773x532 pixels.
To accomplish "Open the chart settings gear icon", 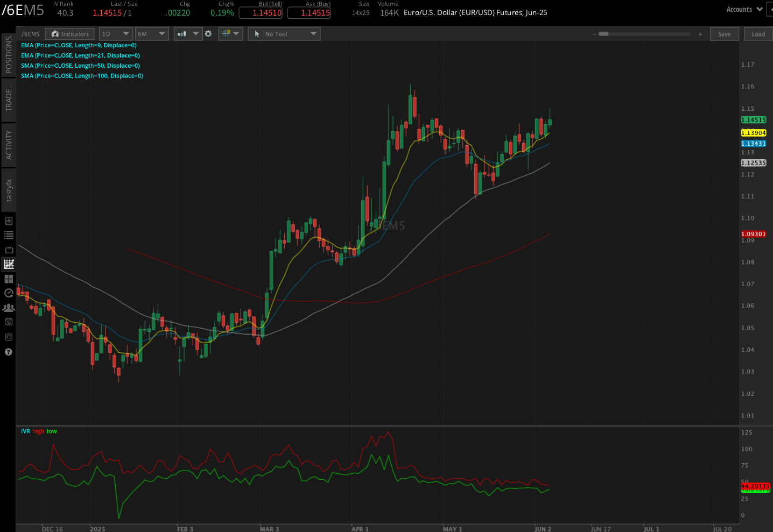I will pyautogui.click(x=208, y=33).
